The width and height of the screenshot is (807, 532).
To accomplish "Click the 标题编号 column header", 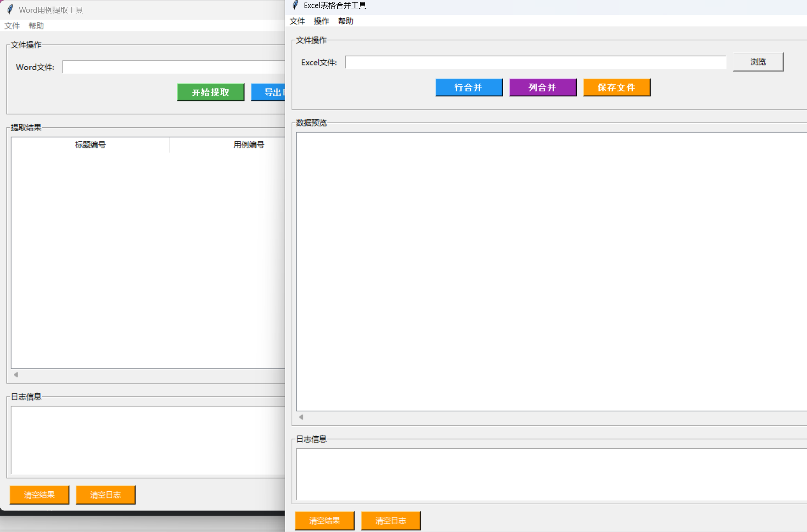I will 90,145.
